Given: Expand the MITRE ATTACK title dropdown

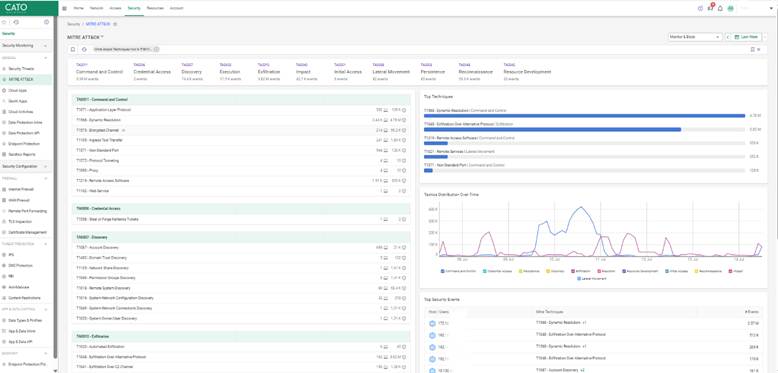Looking at the screenshot, I should point(102,37).
